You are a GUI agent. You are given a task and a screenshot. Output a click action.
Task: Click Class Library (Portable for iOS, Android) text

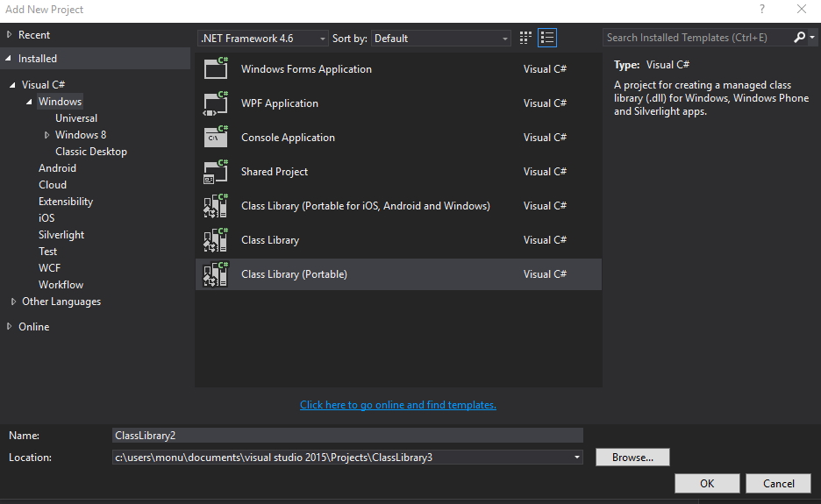coord(366,206)
